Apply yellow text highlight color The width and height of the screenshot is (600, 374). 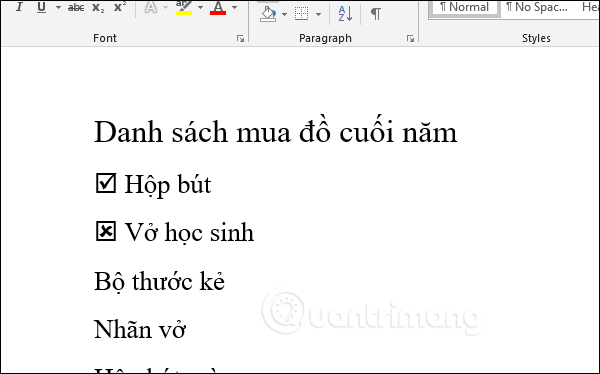click(x=184, y=8)
